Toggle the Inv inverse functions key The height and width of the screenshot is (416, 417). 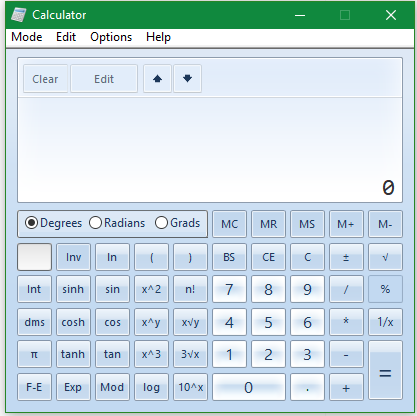coord(73,257)
